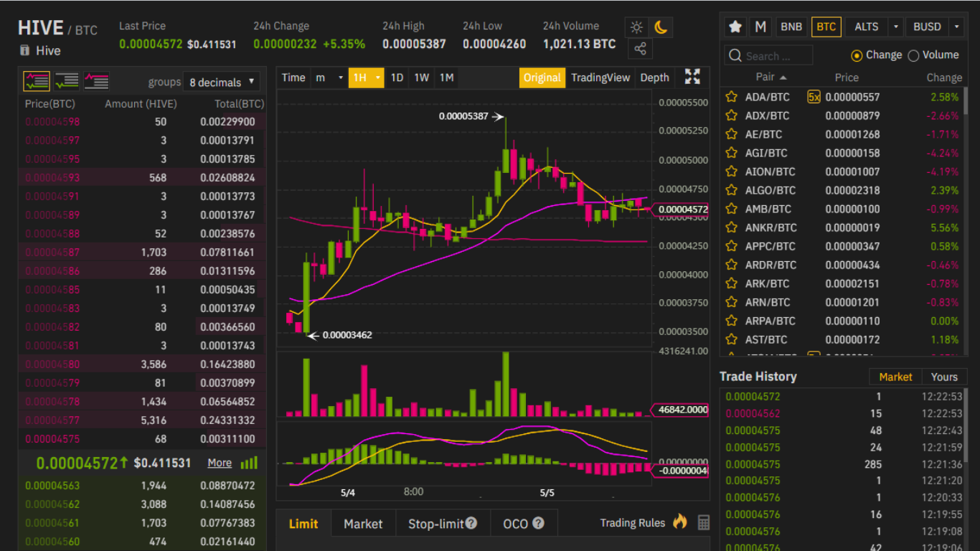Open the groups 8 decimals dropdown

point(221,82)
